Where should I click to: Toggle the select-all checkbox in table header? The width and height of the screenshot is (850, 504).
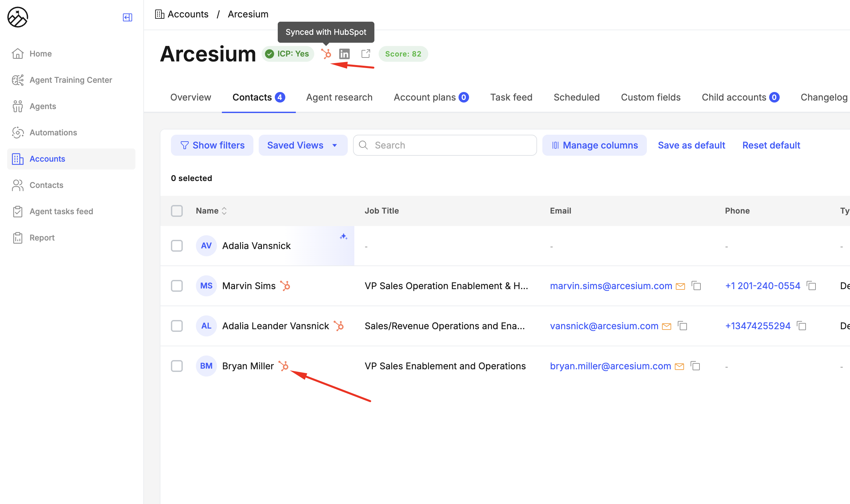(x=177, y=211)
